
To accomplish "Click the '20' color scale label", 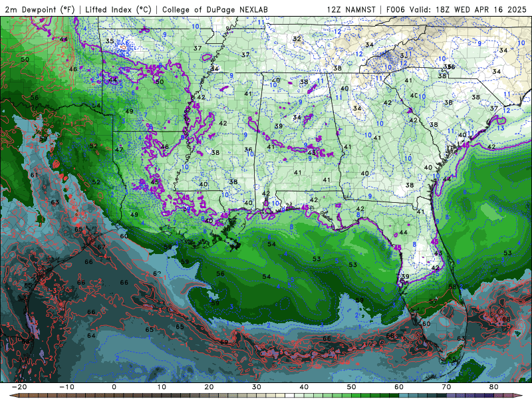I will coord(209,387).
